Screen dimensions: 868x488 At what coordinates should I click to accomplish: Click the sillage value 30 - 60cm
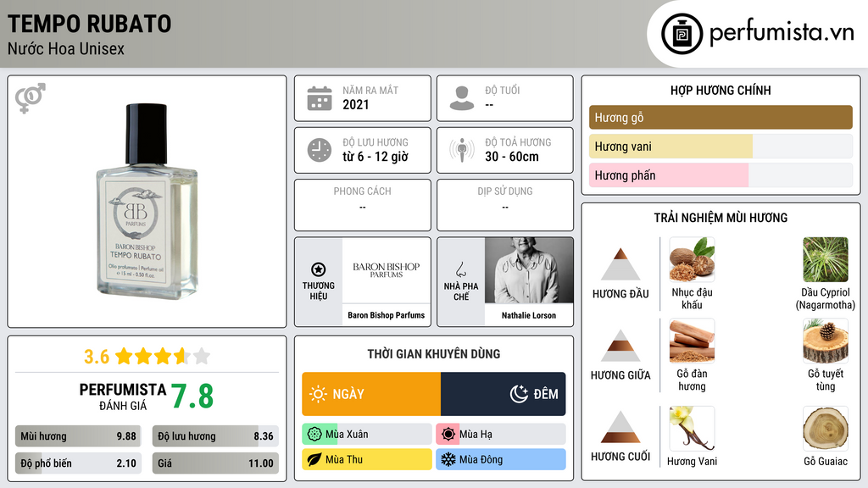pyautogui.click(x=511, y=157)
